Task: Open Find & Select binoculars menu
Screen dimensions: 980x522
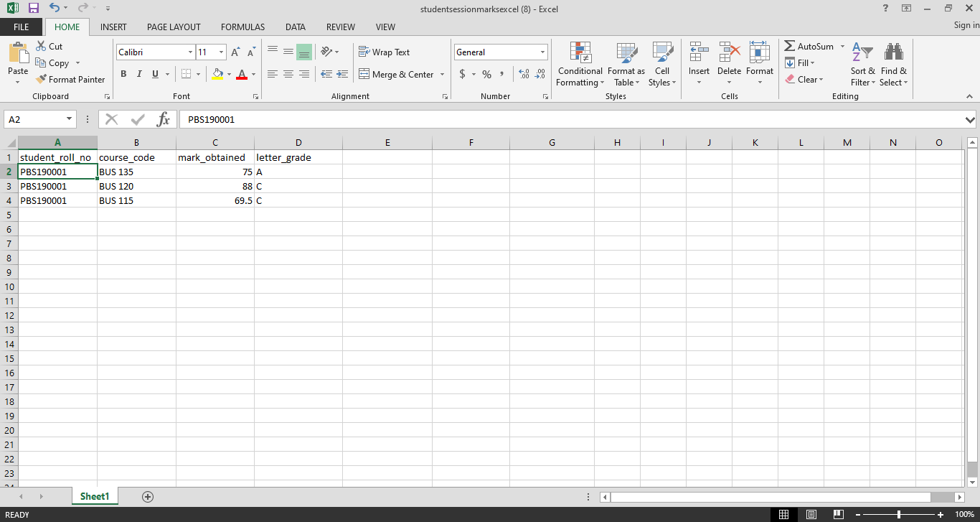Action: tap(894, 64)
